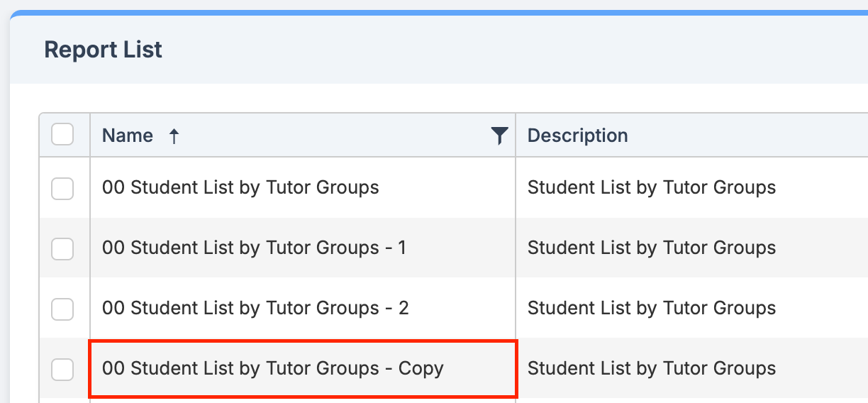Check the box for 00 Student List by Tutor Groups
Image resolution: width=868 pixels, height=403 pixels.
[x=62, y=188]
